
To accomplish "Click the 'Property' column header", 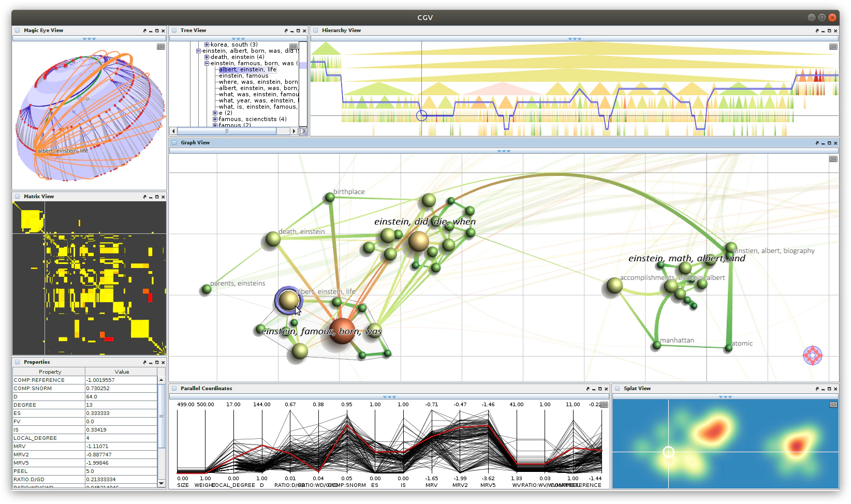I will click(49, 372).
